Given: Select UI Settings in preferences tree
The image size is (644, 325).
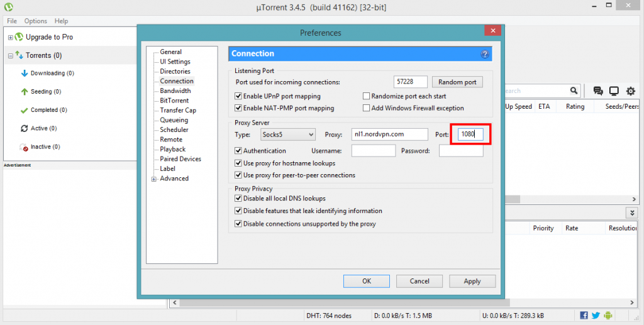Looking at the screenshot, I should click(175, 62).
